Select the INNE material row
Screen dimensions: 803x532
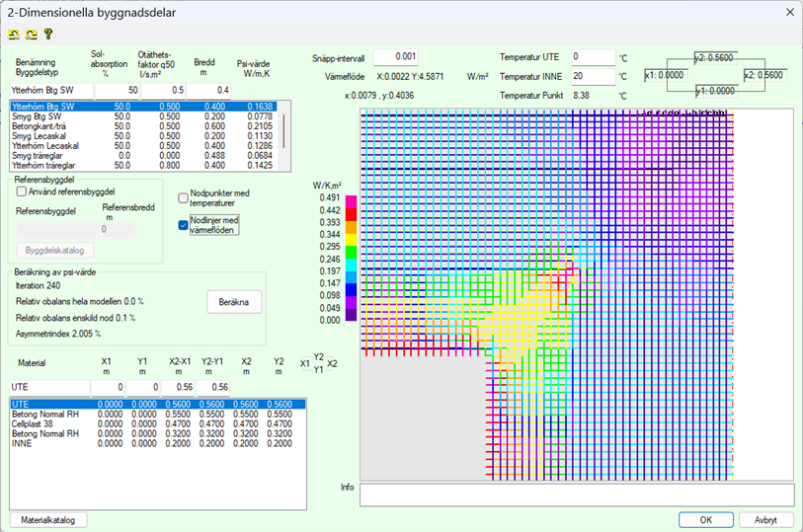pos(20,443)
